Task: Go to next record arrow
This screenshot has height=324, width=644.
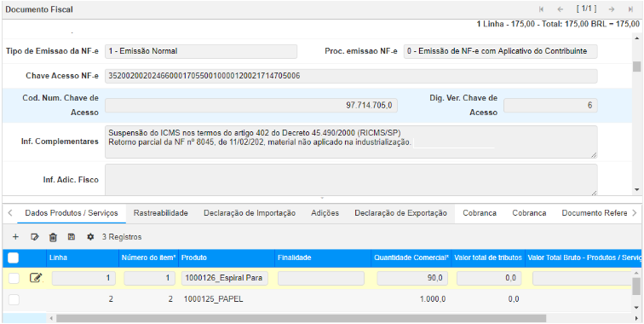Action: 612,9
